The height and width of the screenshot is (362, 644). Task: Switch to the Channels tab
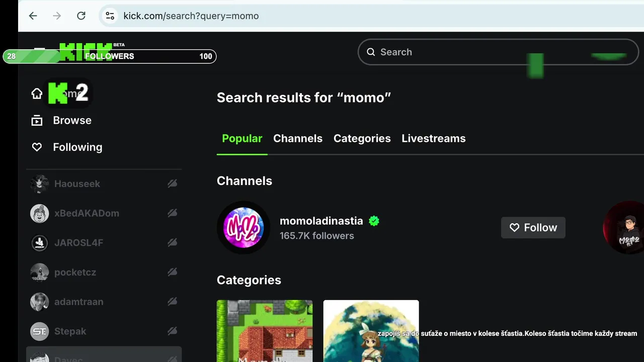298,138
